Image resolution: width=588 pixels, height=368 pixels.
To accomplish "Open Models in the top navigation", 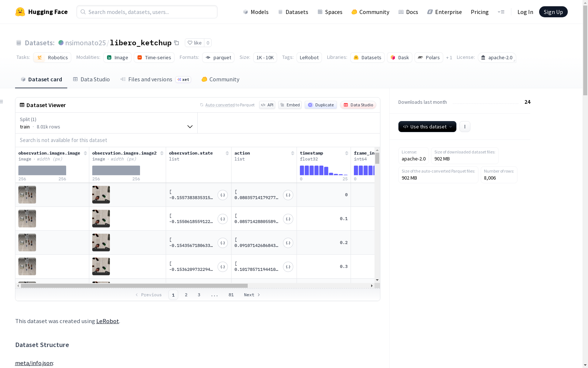I will point(256,12).
